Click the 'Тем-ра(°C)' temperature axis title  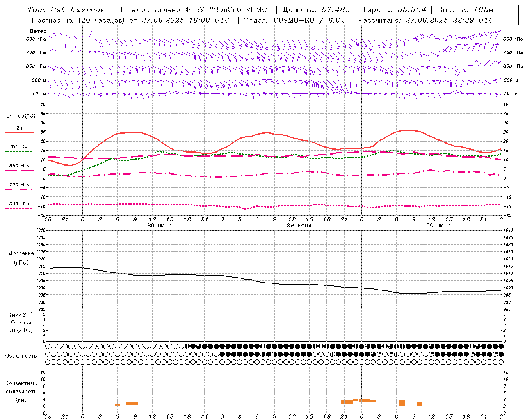pyautogui.click(x=19, y=116)
